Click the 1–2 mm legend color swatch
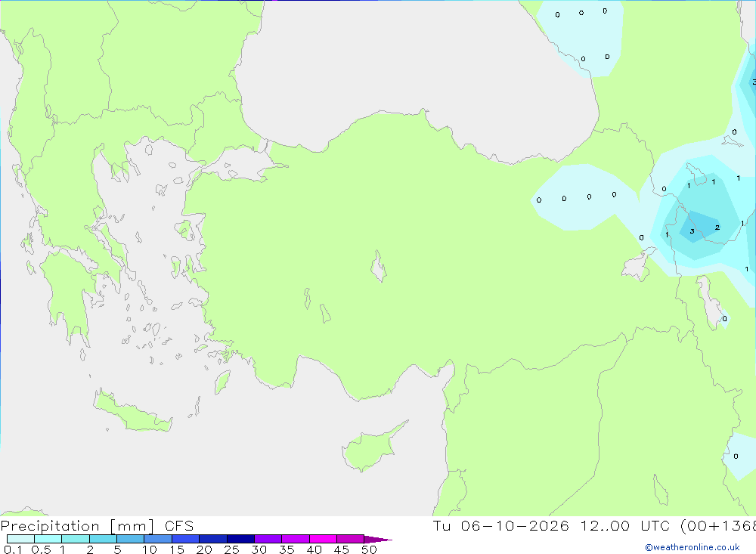Viewport: 756px width, 554px height. 76,539
